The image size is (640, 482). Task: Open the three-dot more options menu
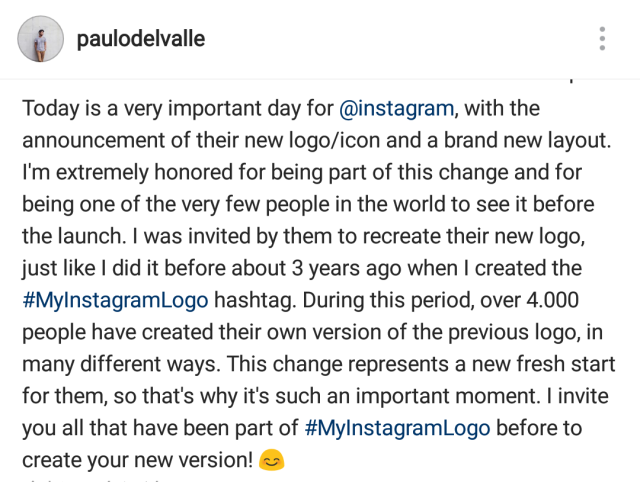[x=601, y=39]
